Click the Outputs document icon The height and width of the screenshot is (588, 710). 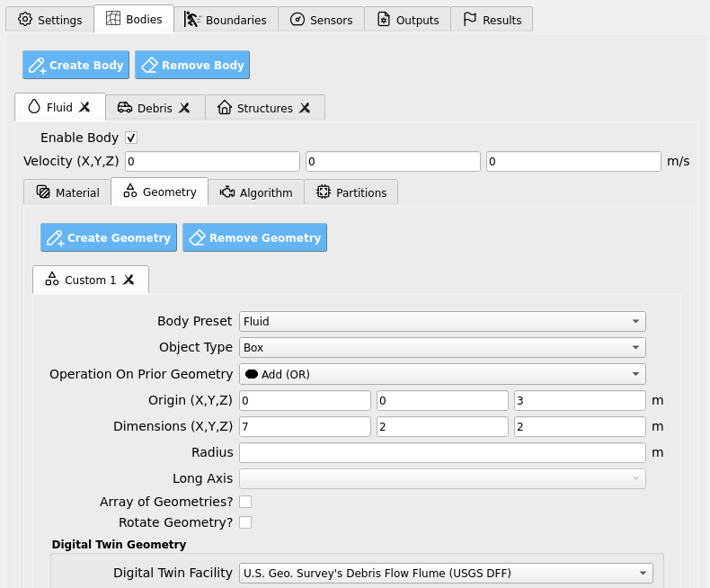click(x=384, y=19)
